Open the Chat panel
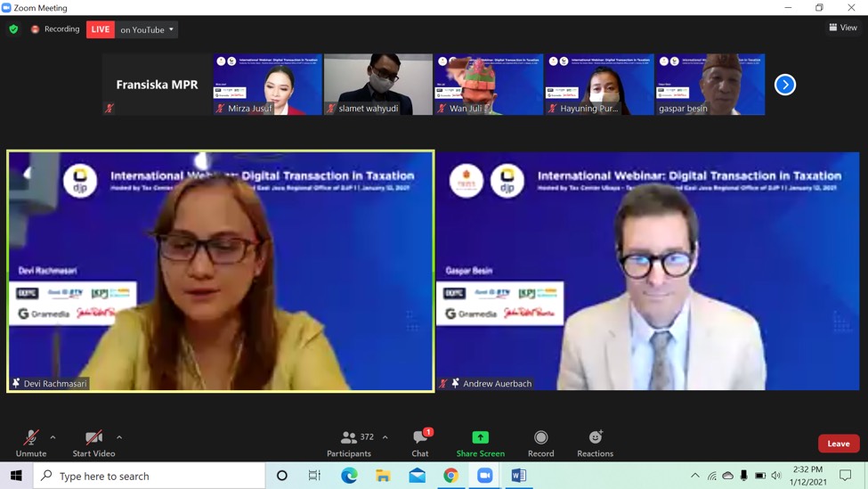This screenshot has width=868, height=489. (x=420, y=444)
